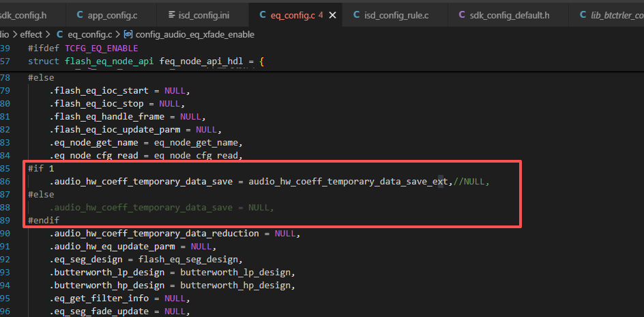Screen dimensions: 644x317
Task: Click .flash_eq_ioc_stop field
Action: (x=96, y=104)
